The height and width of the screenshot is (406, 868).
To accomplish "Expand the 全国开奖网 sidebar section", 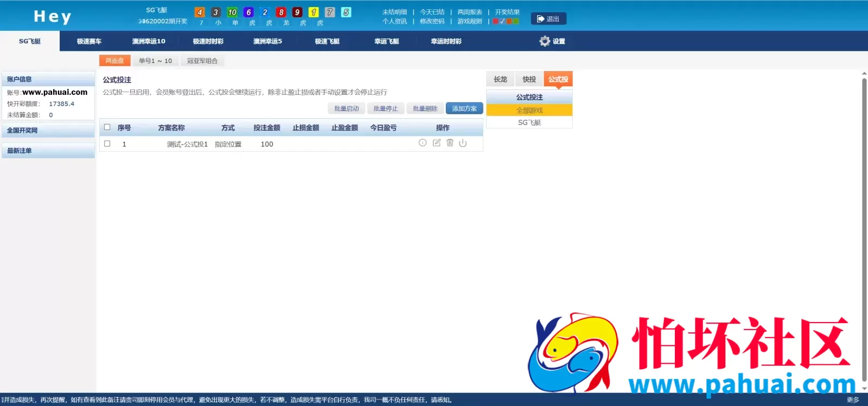I will point(48,130).
